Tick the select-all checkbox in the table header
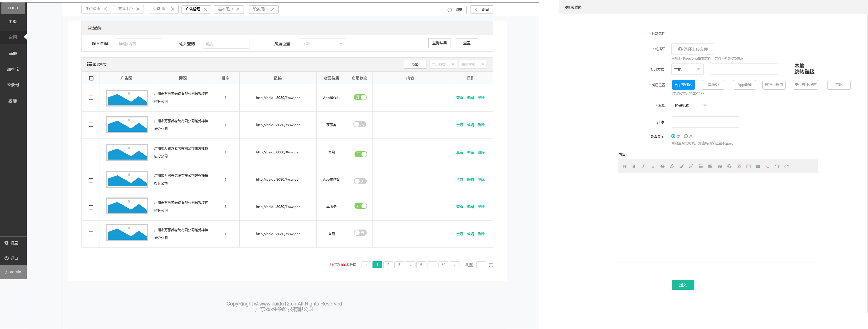 point(91,78)
